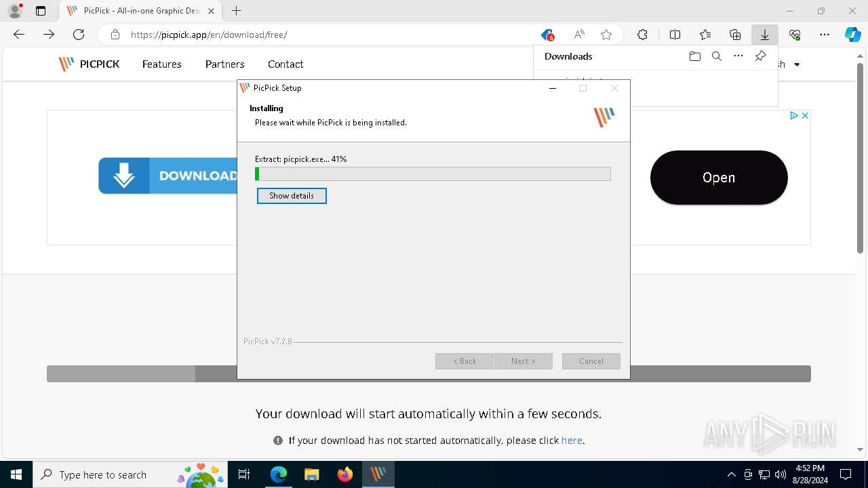Click Show details in installer
Viewport: 868px width, 488px height.
(292, 196)
